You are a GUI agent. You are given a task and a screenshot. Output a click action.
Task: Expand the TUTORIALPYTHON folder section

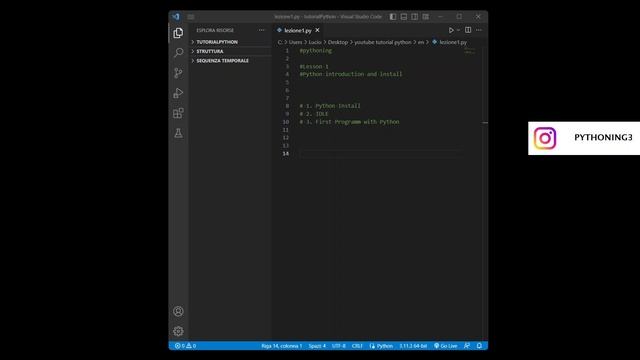click(231, 42)
